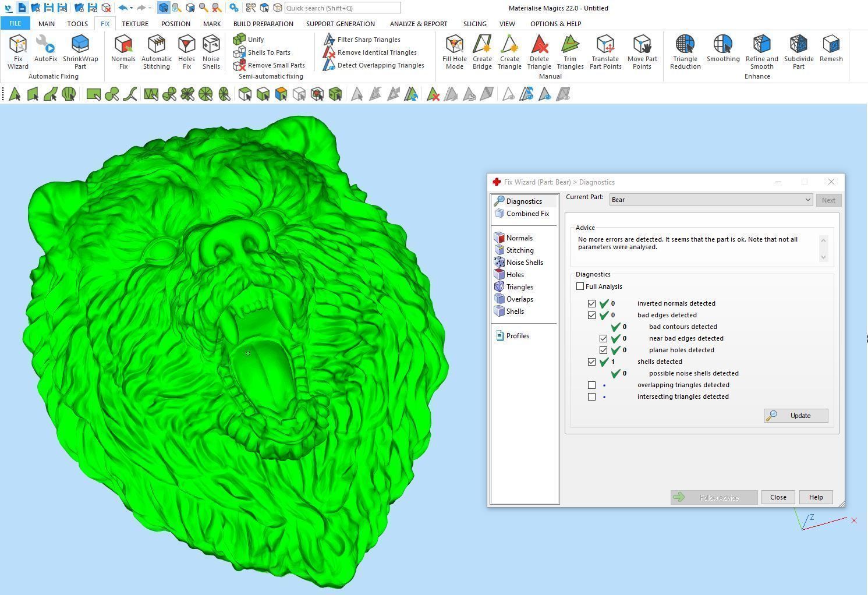Select the Noise Shells tool
This screenshot has height=595, width=868.
(211, 52)
